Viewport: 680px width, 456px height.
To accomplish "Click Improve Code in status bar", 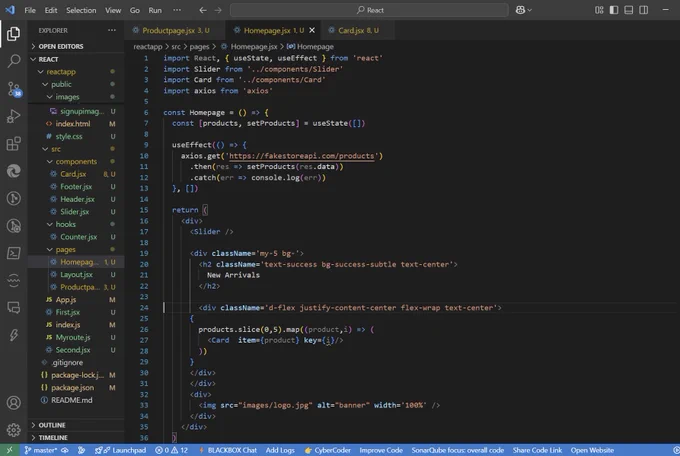I will pyautogui.click(x=381, y=450).
